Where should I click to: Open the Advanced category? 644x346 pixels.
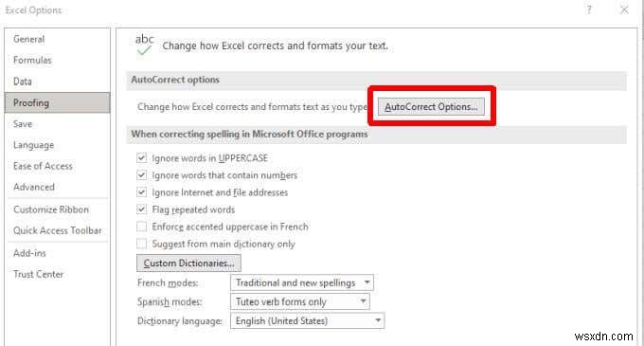tap(57, 187)
